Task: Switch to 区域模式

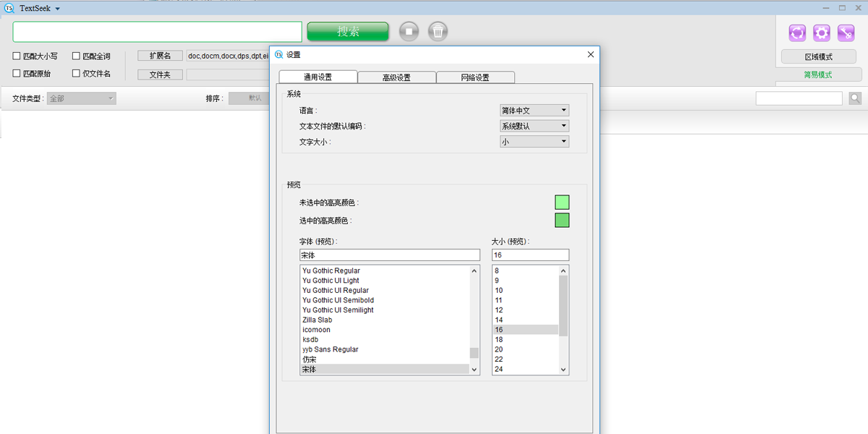Action: (x=818, y=56)
